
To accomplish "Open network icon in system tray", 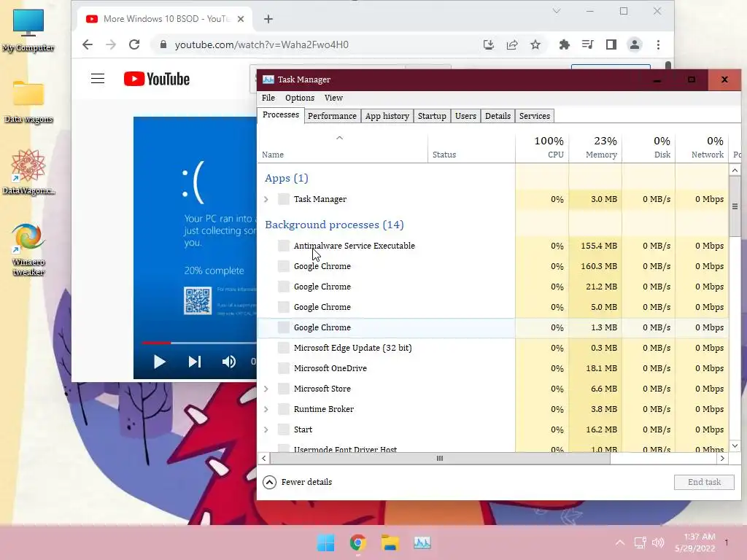I will (640, 542).
